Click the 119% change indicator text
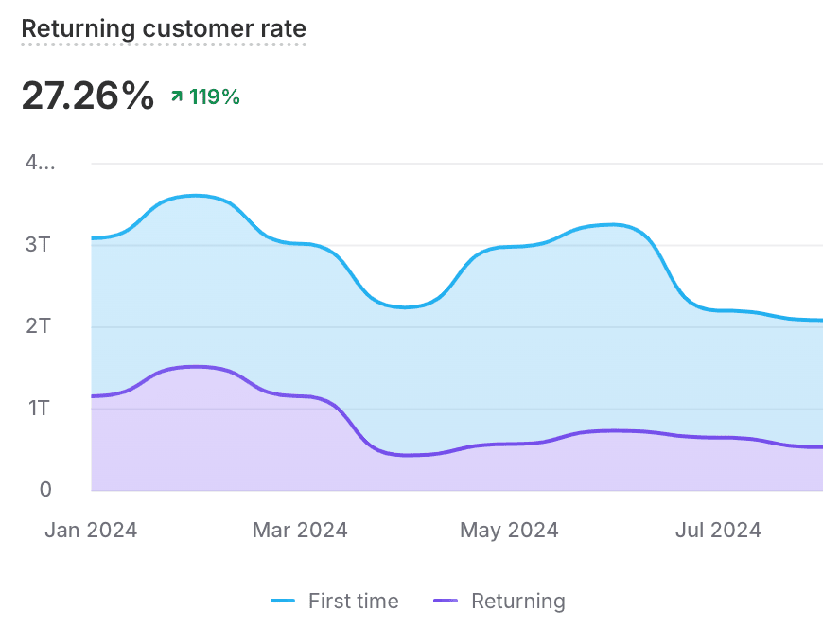The width and height of the screenshot is (840, 628). (215, 96)
